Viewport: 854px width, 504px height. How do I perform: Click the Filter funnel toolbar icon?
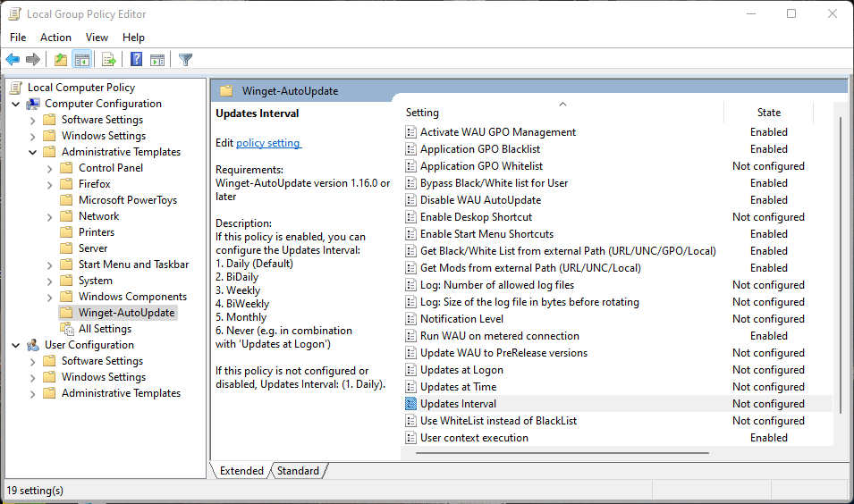[185, 59]
